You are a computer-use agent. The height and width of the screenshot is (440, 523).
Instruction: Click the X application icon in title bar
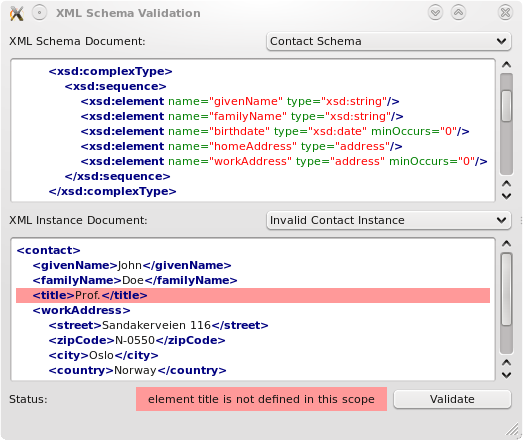[x=17, y=14]
